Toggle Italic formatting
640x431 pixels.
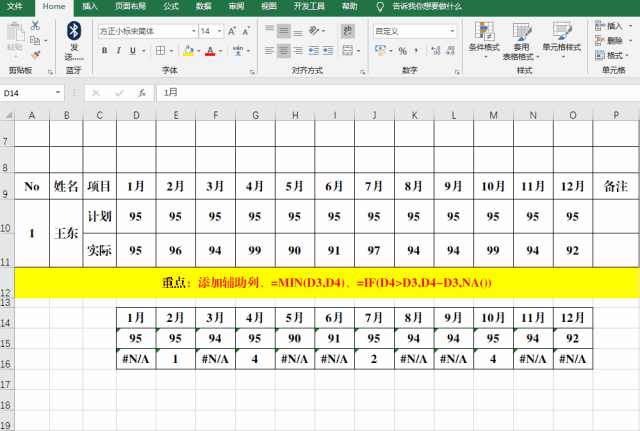[x=118, y=51]
